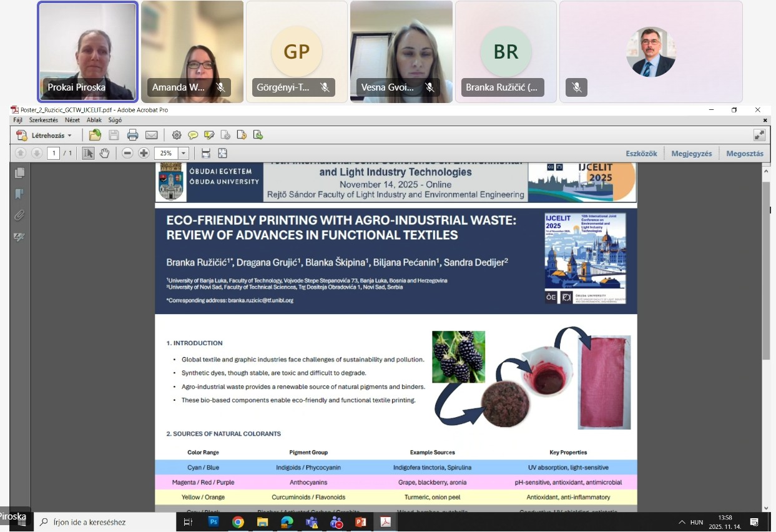Viewport: 776px width, 532px height.
Task: Add a sticky note comment
Action: [x=193, y=135]
